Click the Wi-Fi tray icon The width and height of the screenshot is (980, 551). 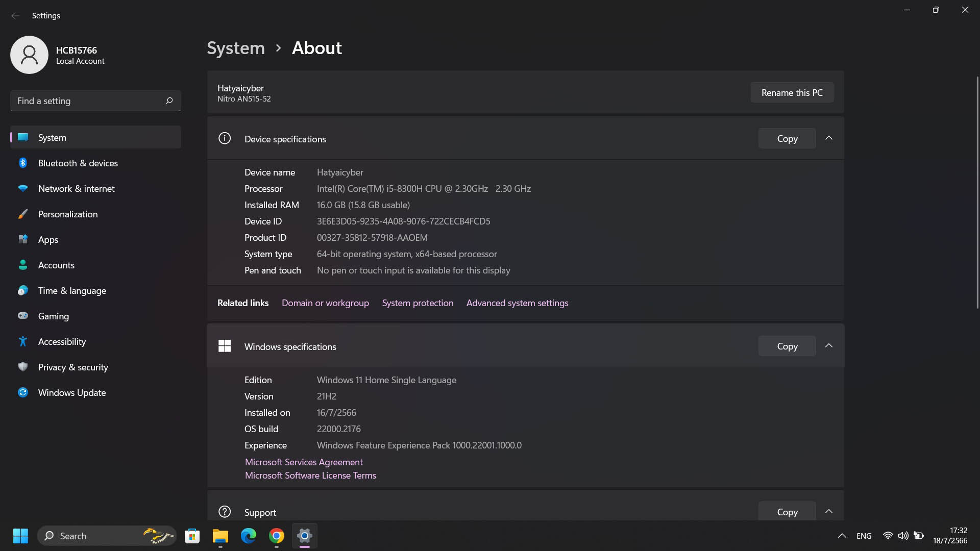pos(888,536)
